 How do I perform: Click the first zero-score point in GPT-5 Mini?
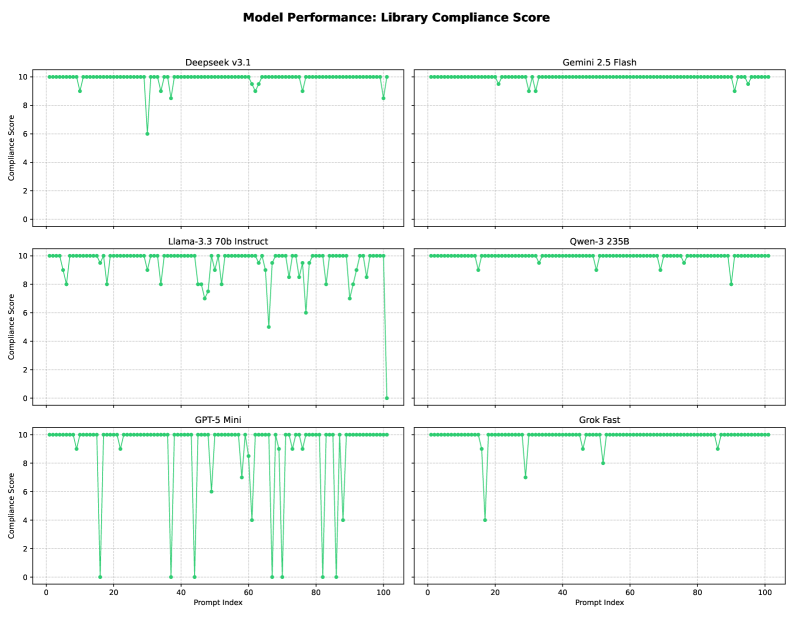tap(100, 577)
